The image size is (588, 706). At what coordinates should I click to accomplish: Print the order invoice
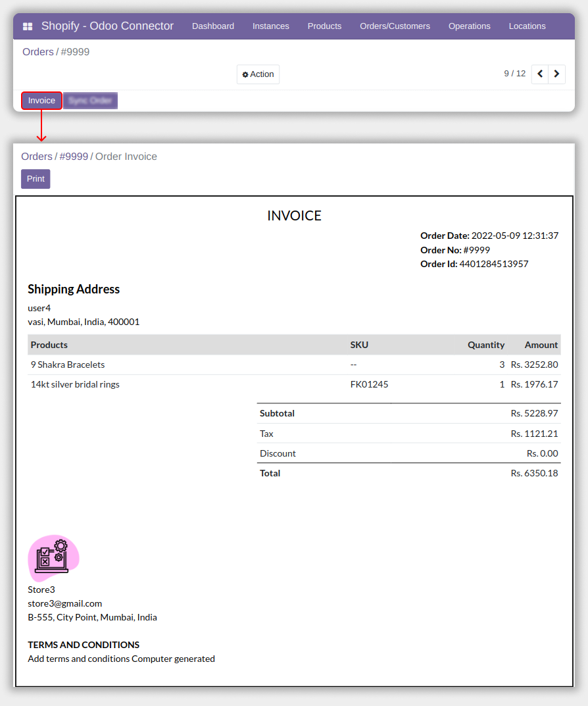(x=36, y=179)
